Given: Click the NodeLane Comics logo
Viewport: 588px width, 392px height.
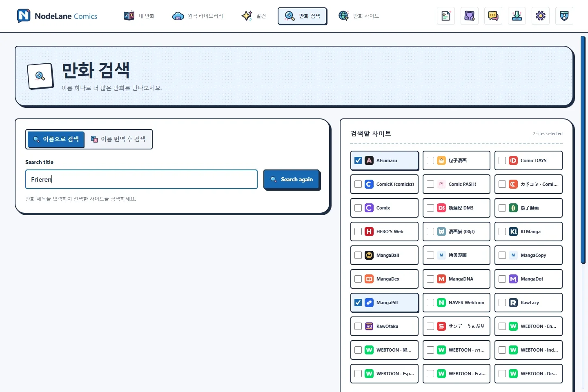Looking at the screenshot, I should 57,16.
